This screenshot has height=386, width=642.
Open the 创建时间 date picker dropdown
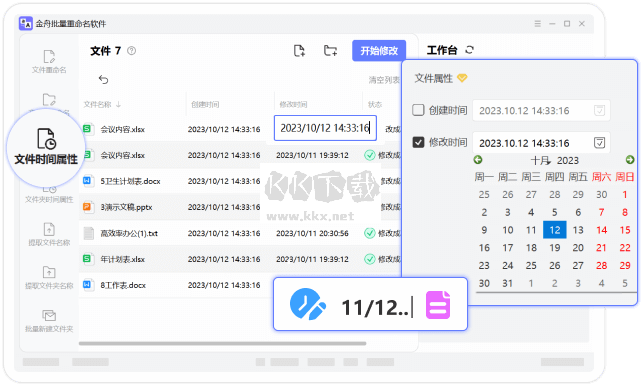click(599, 111)
